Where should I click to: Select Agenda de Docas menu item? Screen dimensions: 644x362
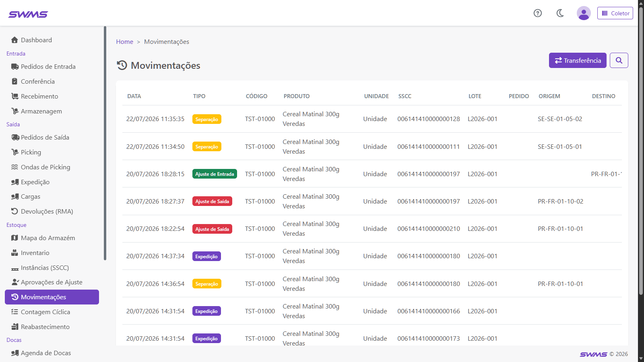tap(52, 353)
